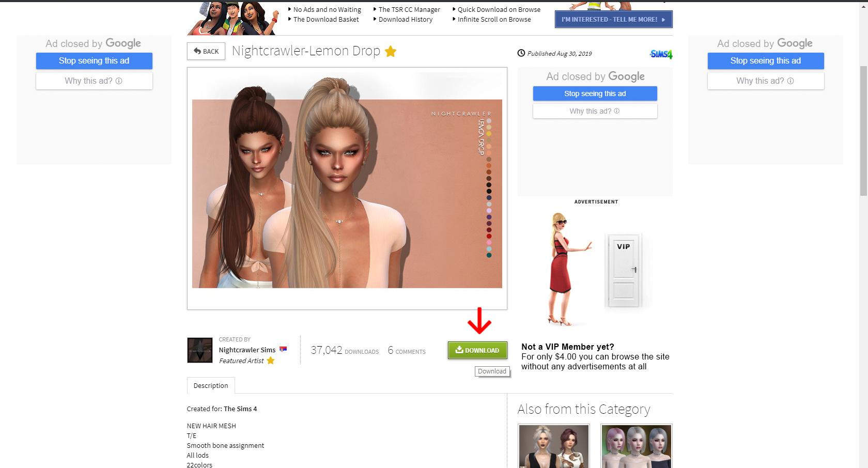
Task: Go back using the BACK button
Action: (206, 51)
